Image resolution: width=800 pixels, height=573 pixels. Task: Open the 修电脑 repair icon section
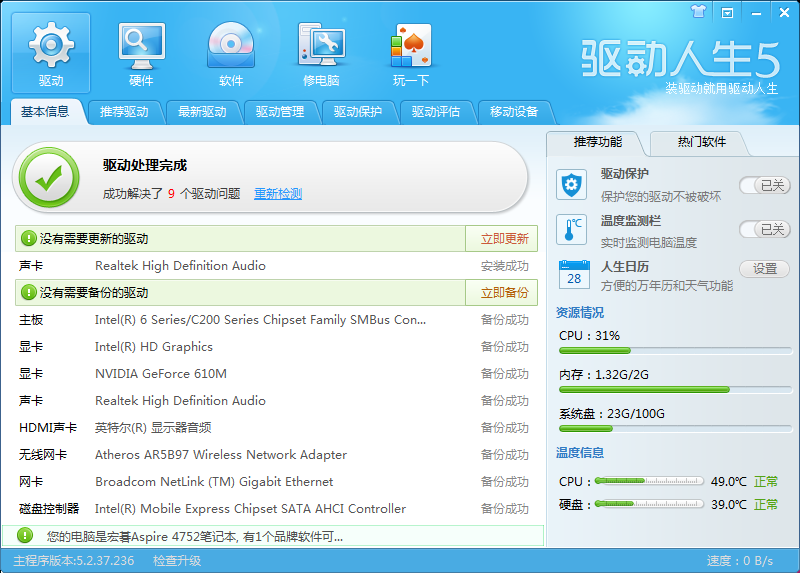321,53
